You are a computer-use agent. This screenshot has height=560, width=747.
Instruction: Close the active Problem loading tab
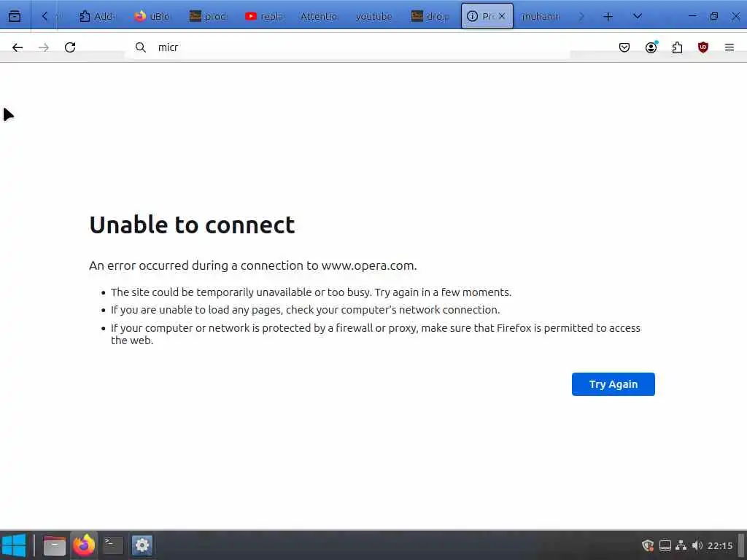coord(502,16)
